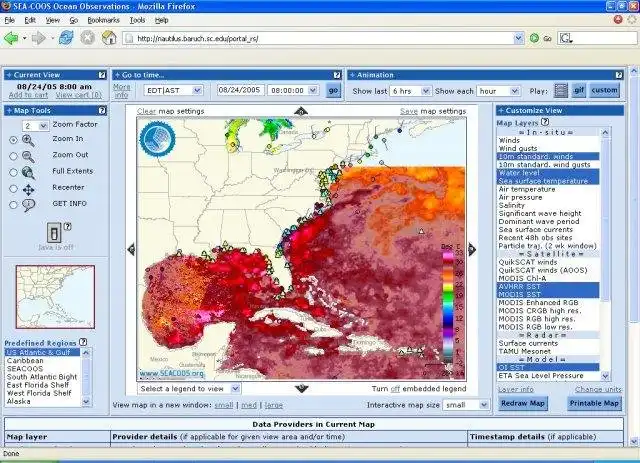
Task: Open the Zoom Factor dropdown
Action: [36, 126]
